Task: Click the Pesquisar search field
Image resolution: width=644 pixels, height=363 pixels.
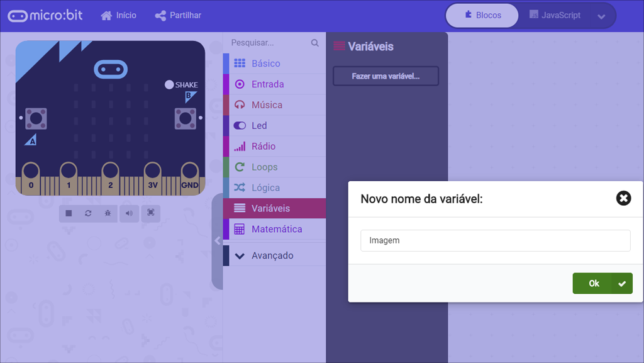Action: point(269,43)
